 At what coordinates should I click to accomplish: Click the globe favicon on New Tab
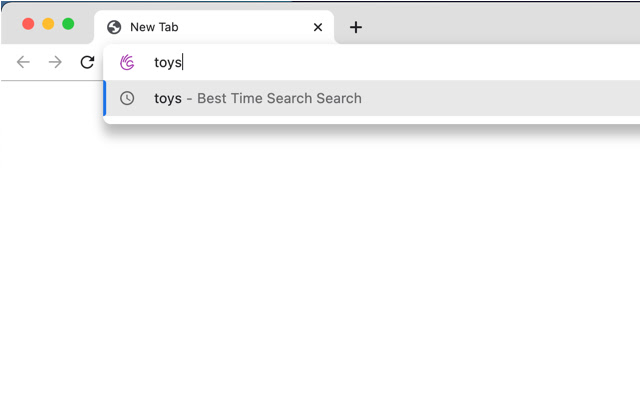114,27
